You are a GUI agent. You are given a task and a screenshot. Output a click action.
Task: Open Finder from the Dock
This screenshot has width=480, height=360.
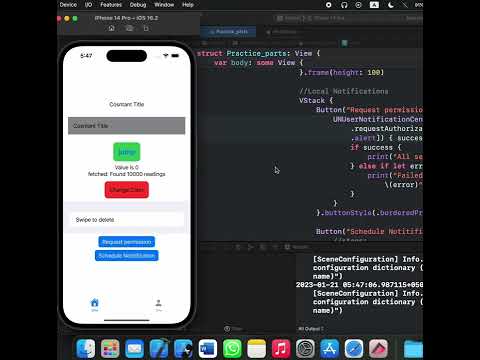pyautogui.click(x=86, y=349)
